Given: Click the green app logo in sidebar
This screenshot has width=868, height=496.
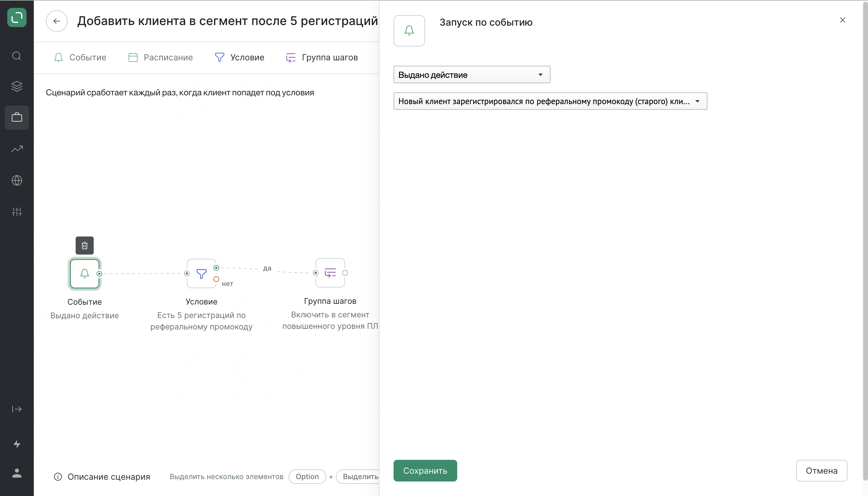Looking at the screenshot, I should [x=17, y=17].
